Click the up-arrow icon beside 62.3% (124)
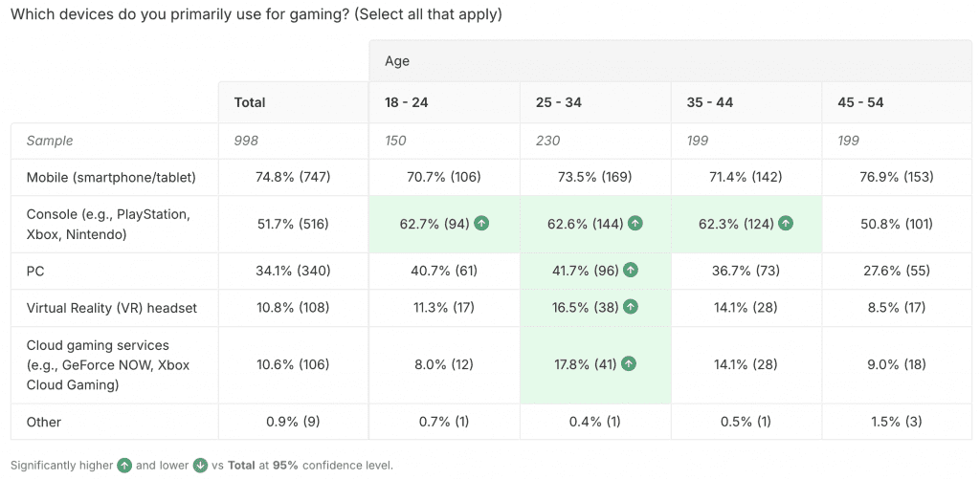 (x=786, y=224)
